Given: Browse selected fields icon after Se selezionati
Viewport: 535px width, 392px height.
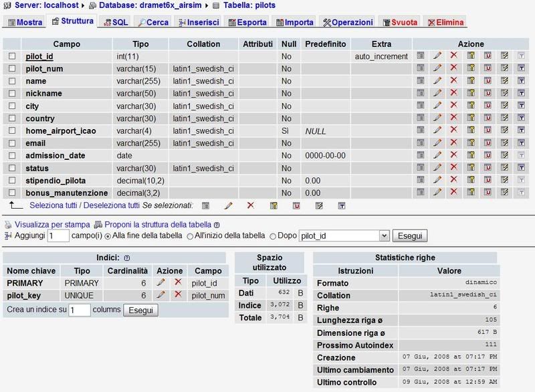Looking at the screenshot, I should (x=205, y=205).
